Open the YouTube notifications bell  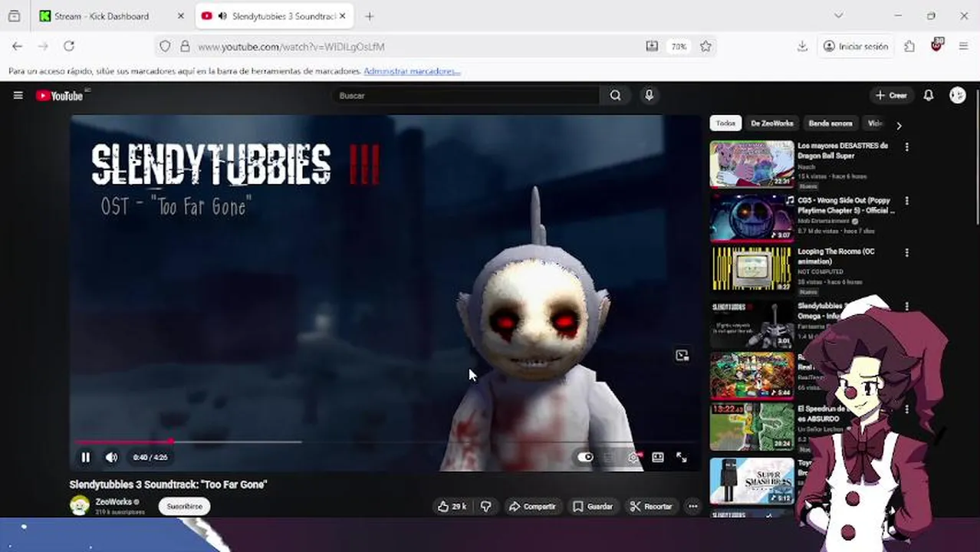(928, 96)
